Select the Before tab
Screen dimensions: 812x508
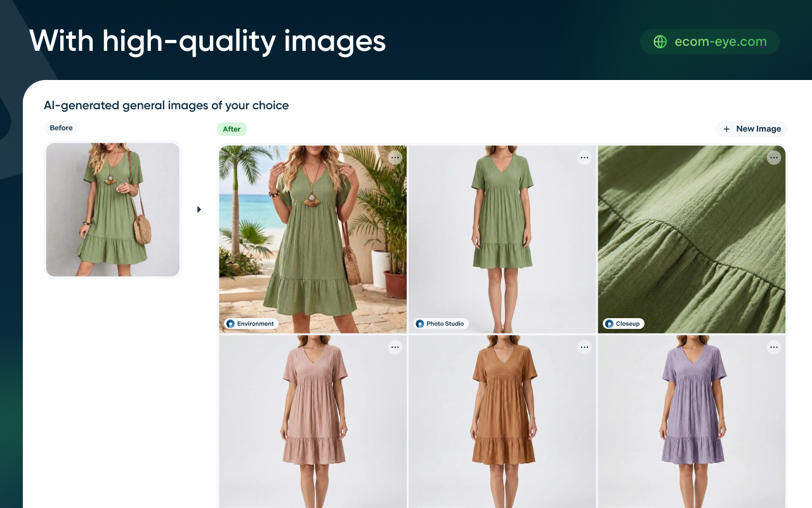coord(61,128)
